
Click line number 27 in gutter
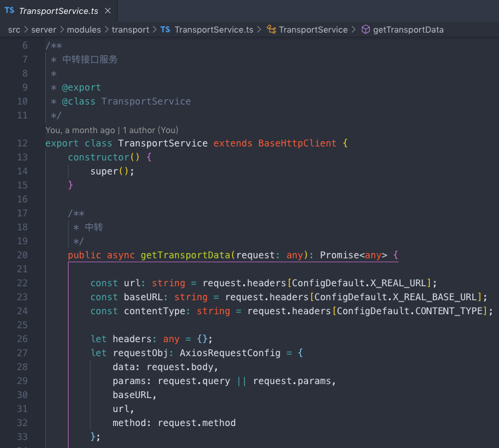22,353
